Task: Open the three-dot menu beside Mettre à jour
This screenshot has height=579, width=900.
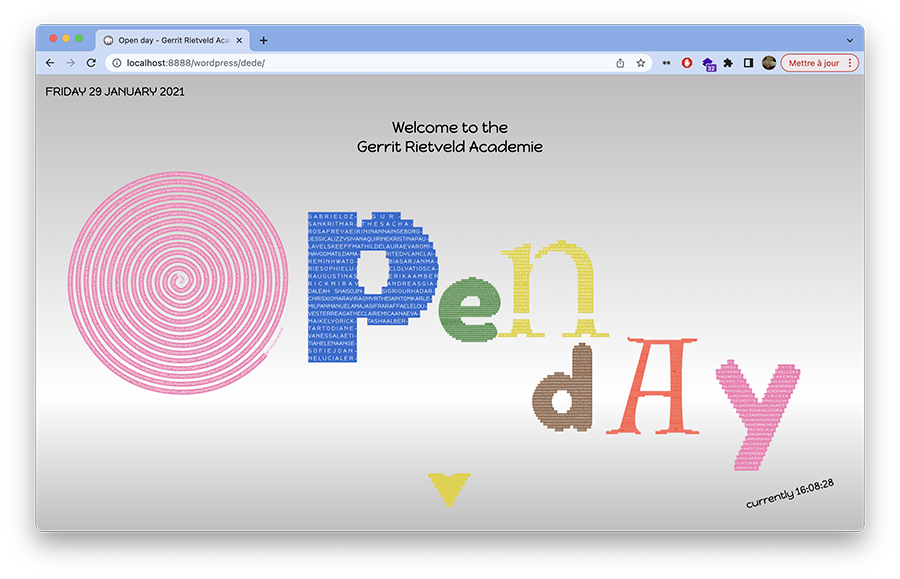Action: (x=850, y=63)
